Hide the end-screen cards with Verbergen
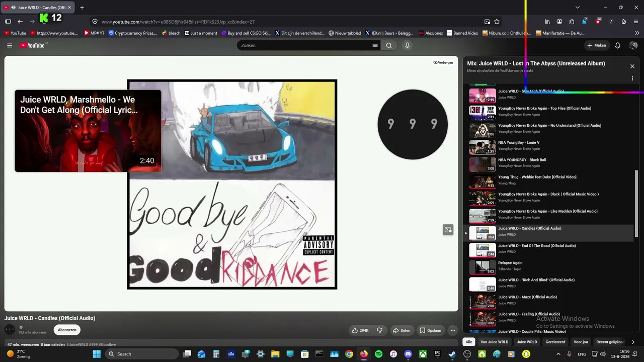644x362 pixels. (443, 62)
